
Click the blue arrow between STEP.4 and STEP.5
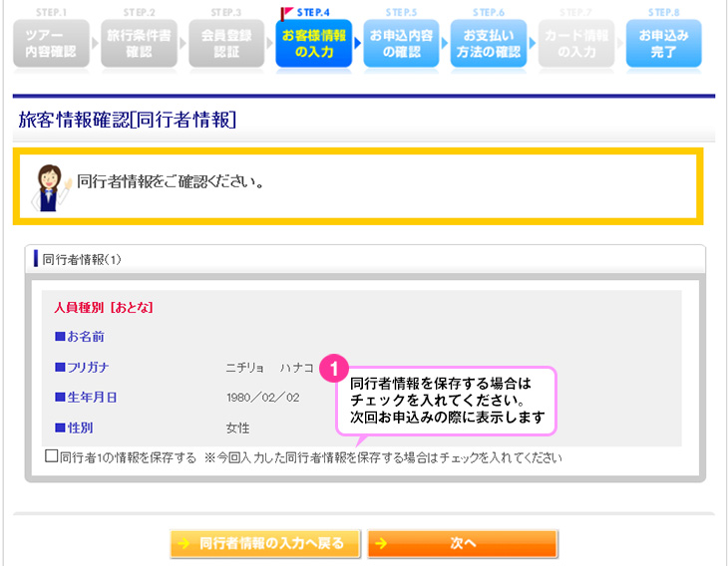(x=357, y=45)
